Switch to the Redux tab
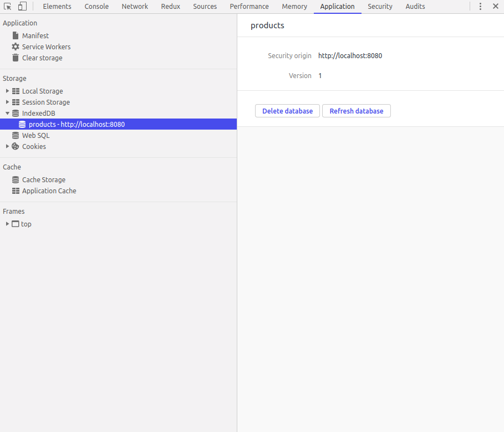Viewport: 504px width, 432px height. click(171, 7)
